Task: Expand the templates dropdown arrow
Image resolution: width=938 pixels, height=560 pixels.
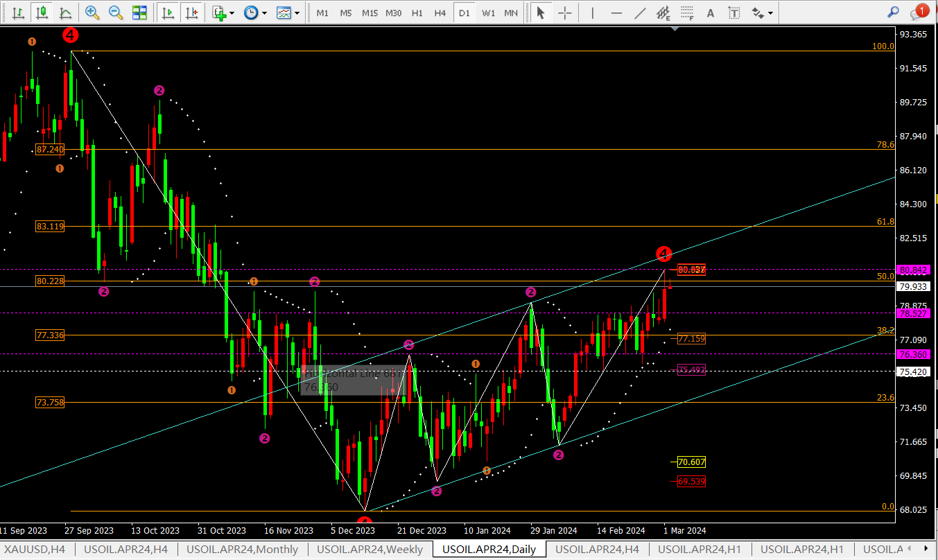Action: (297, 12)
